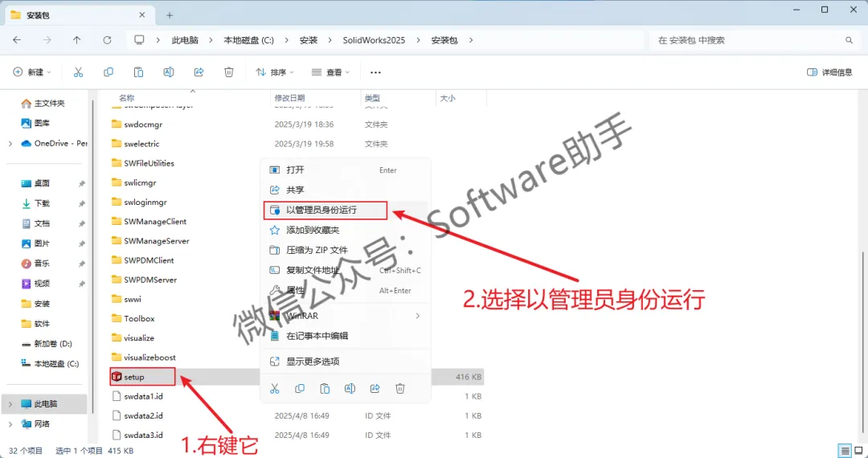
Task: Select 共享 in context menu
Action: pos(346,190)
